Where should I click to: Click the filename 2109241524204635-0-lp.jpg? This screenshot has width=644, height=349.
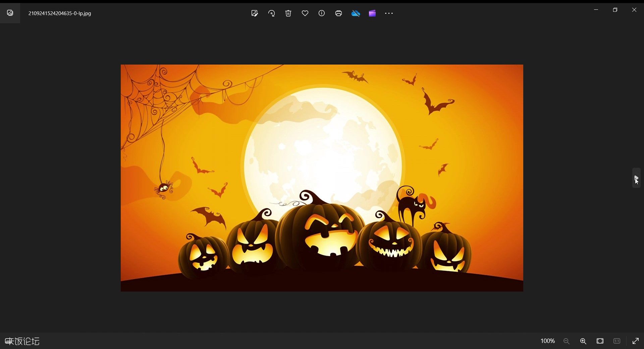coord(60,13)
